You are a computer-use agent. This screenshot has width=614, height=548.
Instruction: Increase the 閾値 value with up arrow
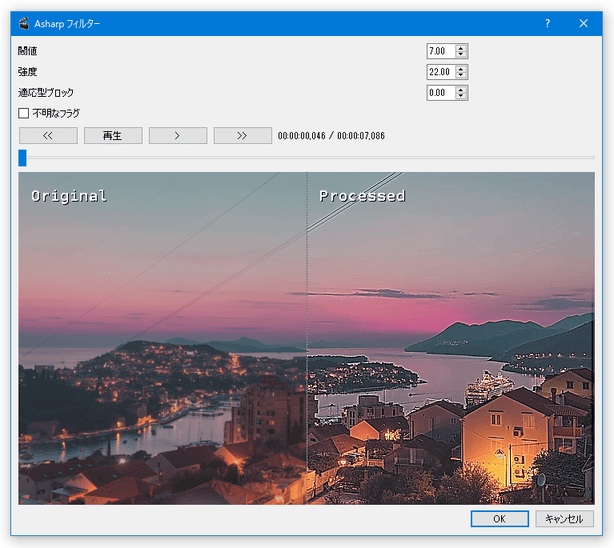pyautogui.click(x=461, y=48)
